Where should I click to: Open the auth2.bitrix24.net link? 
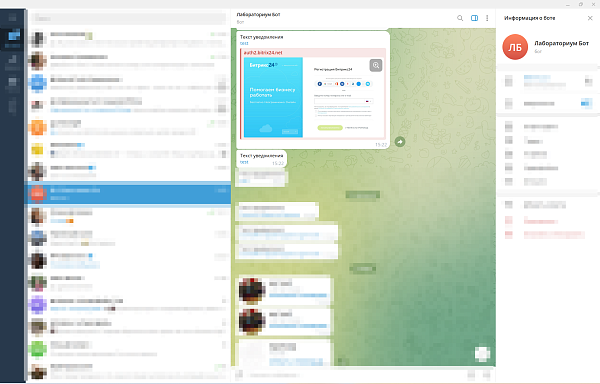[263, 52]
